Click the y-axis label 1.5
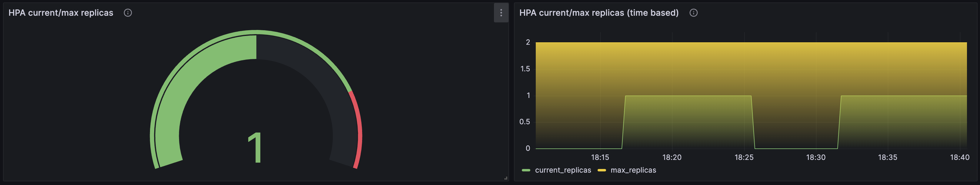 [x=525, y=69]
